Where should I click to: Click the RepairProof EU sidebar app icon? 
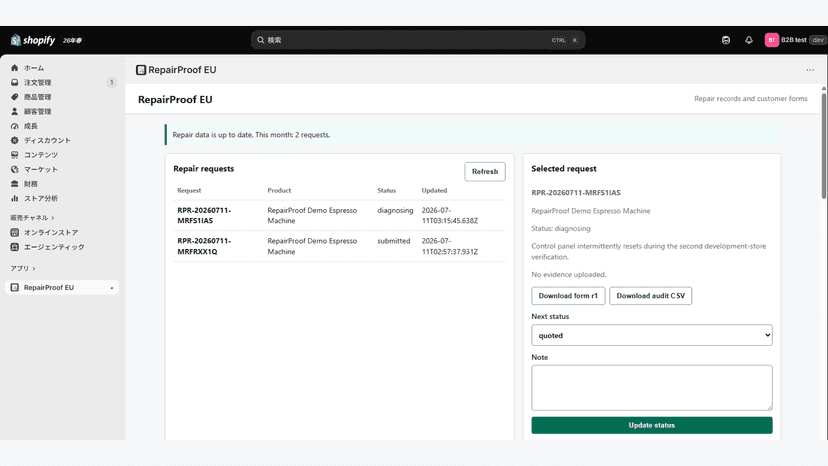[15, 287]
